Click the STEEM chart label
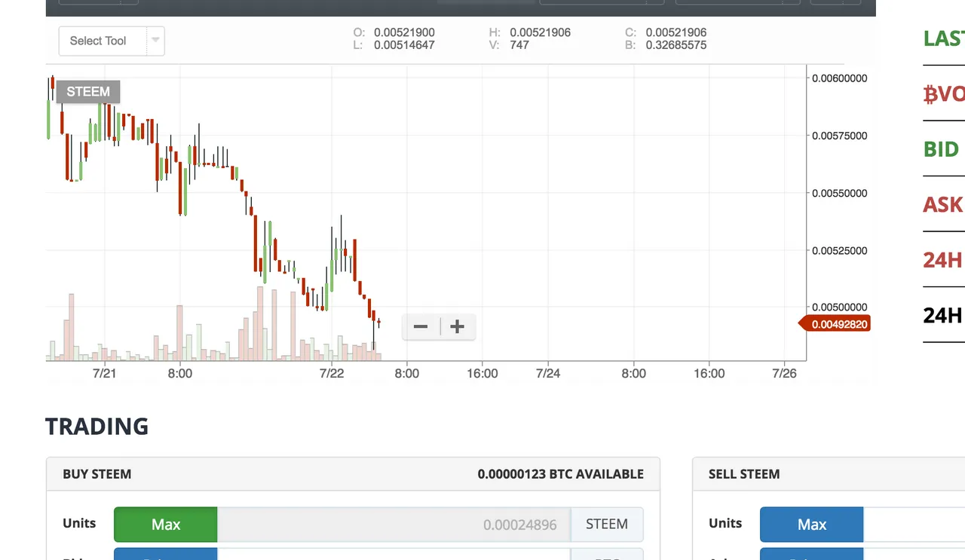 pos(88,92)
